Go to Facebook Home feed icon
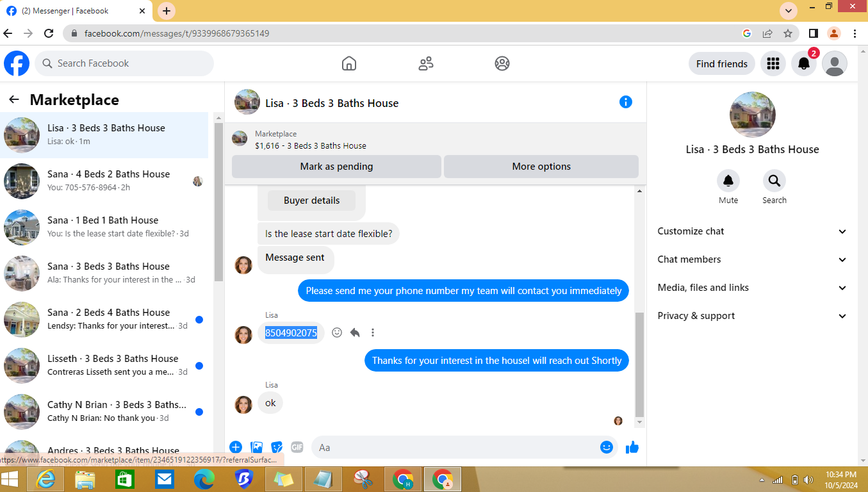Image resolution: width=868 pixels, height=492 pixels. coord(349,63)
